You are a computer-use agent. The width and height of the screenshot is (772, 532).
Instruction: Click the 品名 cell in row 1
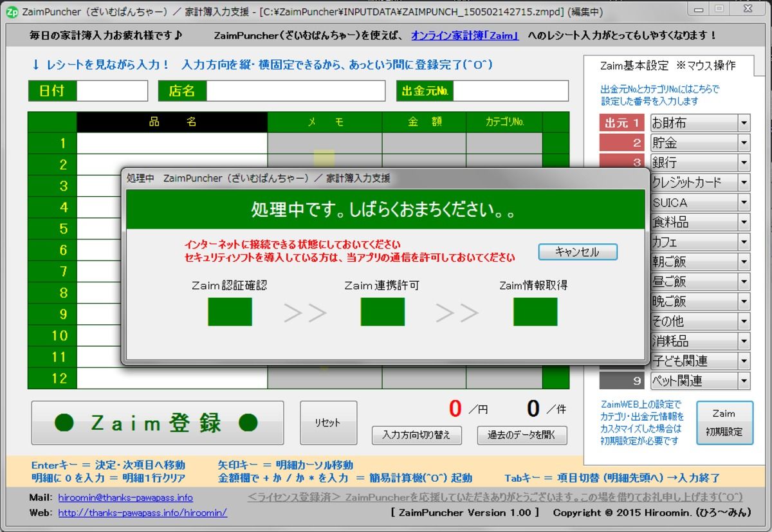point(172,143)
